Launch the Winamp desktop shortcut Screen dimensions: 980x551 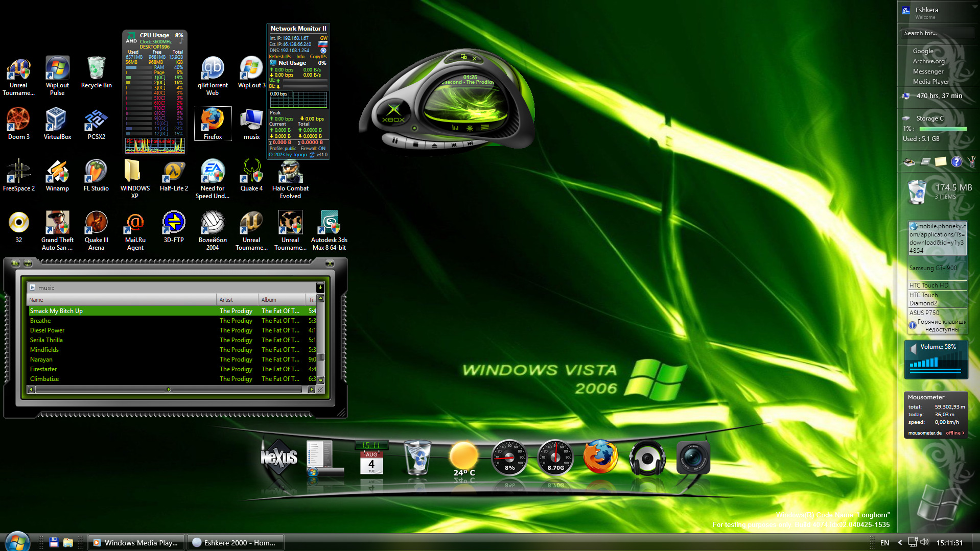[x=57, y=175]
